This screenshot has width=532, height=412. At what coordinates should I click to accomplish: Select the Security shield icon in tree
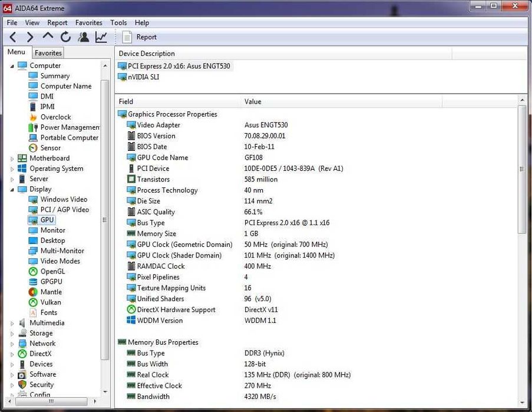(22, 384)
